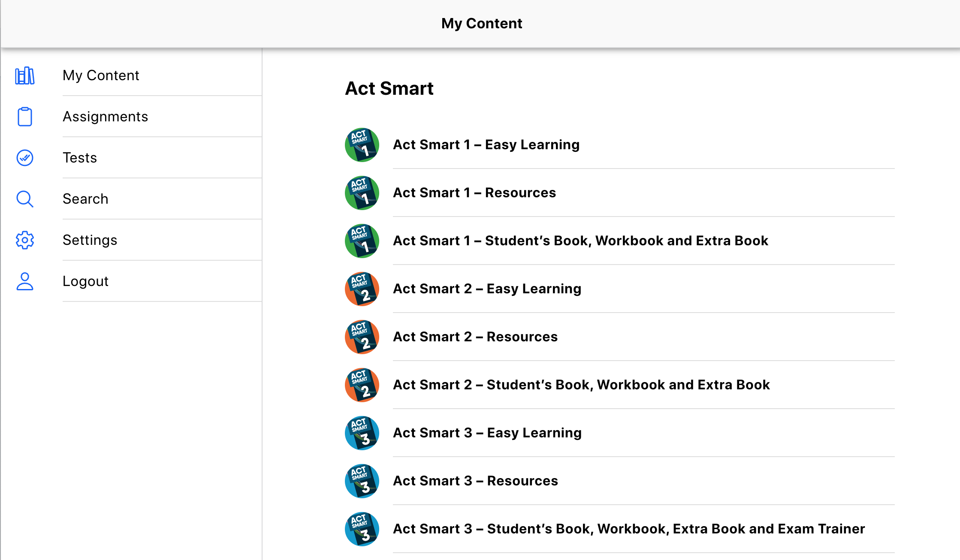Click the Settings gear icon
The width and height of the screenshot is (960, 560).
(x=25, y=240)
